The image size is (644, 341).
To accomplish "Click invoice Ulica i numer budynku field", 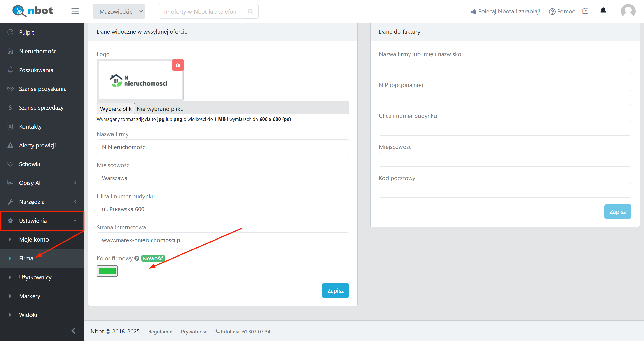I will 505,128.
